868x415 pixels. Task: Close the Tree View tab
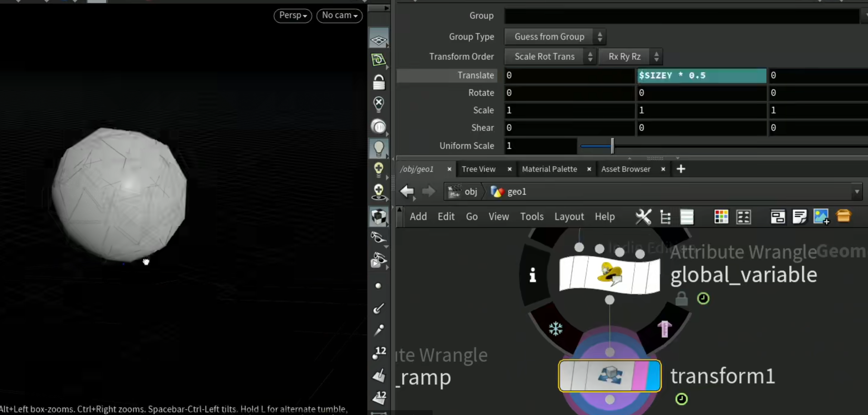(509, 169)
